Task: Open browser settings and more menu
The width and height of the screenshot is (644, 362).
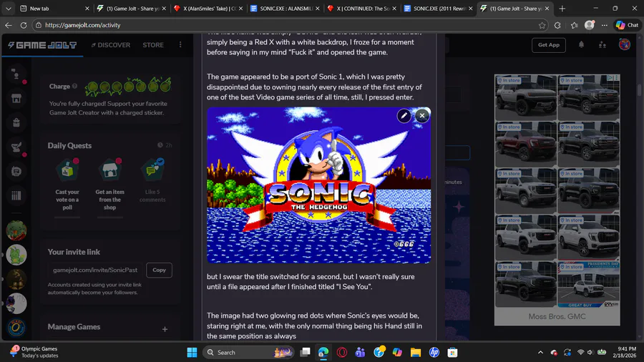Action: pos(604,25)
